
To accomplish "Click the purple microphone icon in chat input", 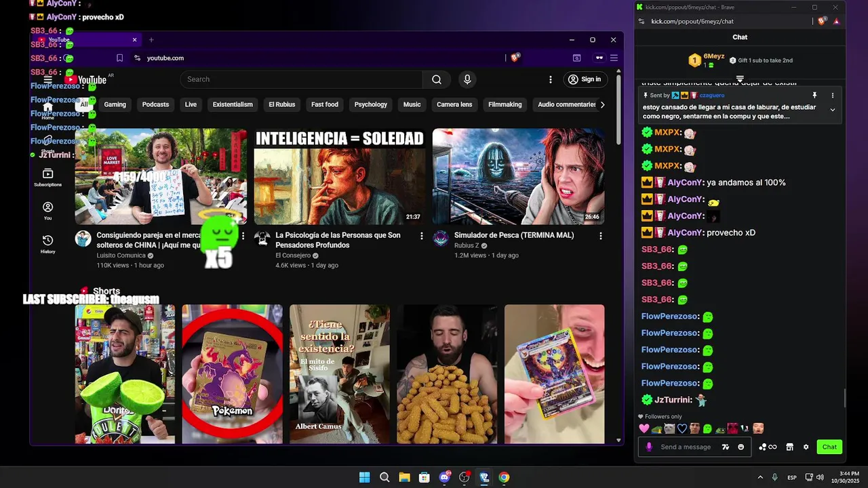I will point(649,447).
